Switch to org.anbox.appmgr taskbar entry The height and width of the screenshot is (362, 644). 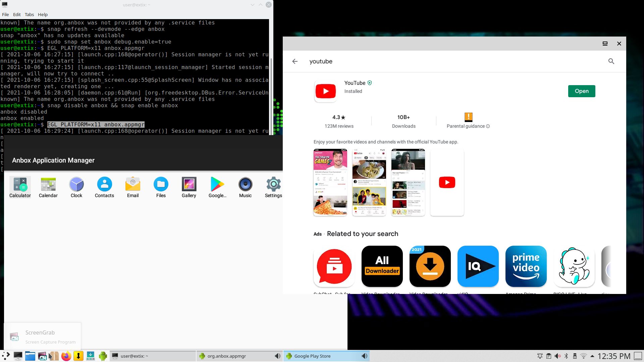239,356
